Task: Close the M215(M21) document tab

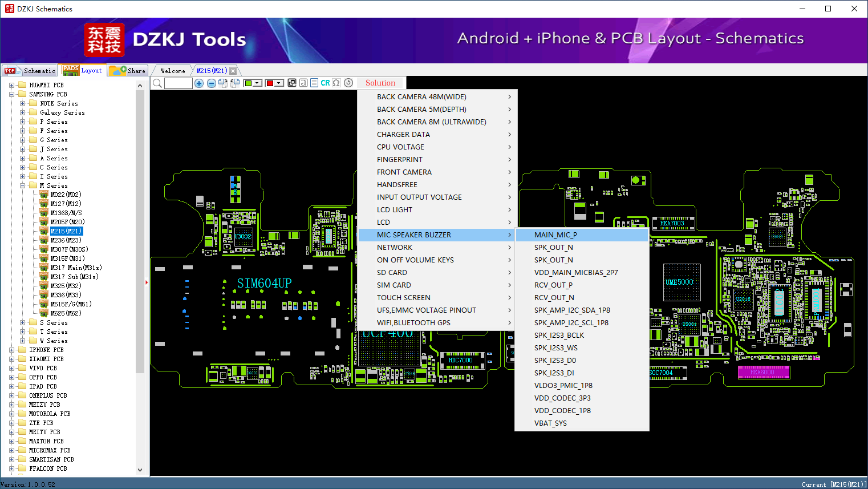Action: pos(233,71)
